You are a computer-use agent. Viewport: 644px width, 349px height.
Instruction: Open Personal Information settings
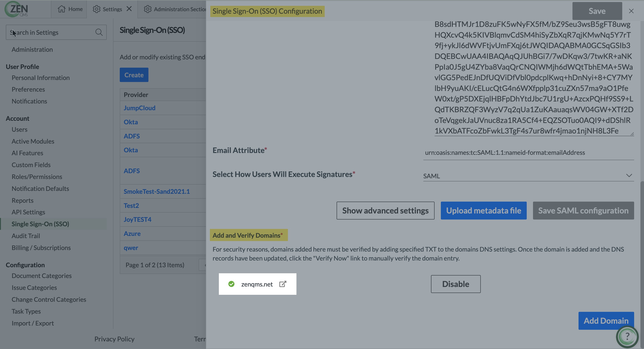click(x=41, y=78)
